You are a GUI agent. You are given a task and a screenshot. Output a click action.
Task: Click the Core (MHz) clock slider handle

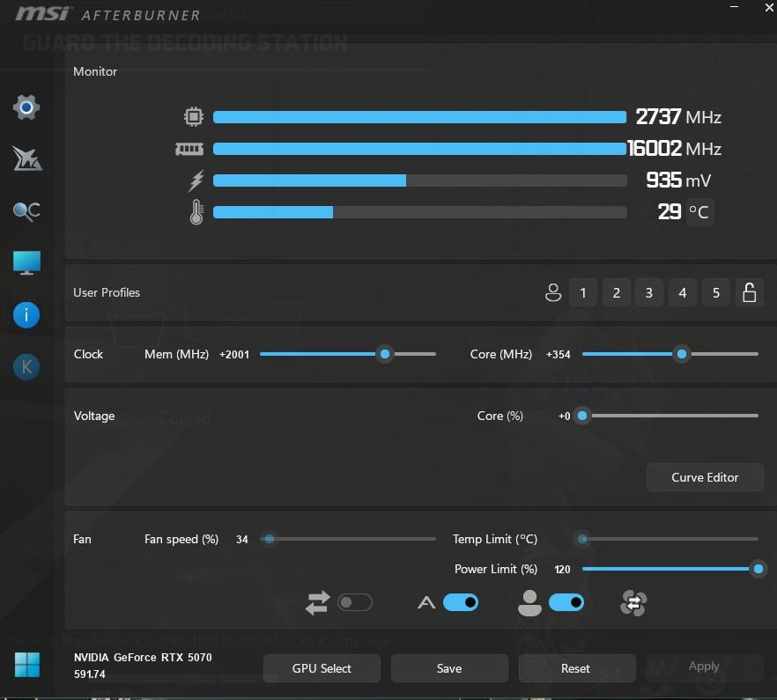pyautogui.click(x=682, y=354)
